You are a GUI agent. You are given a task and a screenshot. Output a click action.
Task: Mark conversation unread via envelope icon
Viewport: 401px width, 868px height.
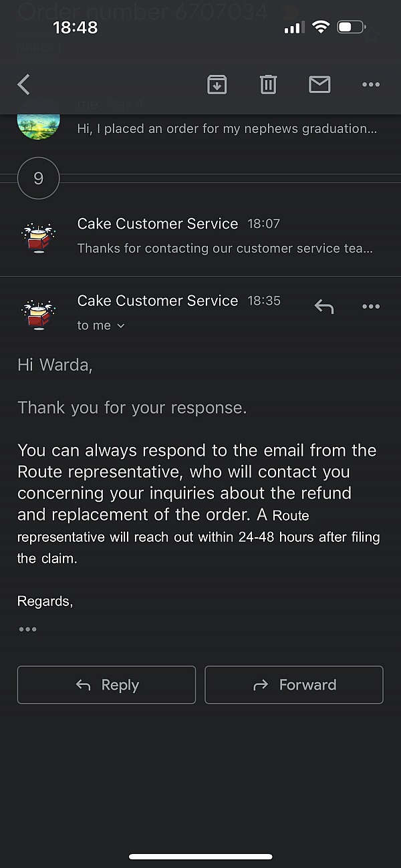coord(319,84)
